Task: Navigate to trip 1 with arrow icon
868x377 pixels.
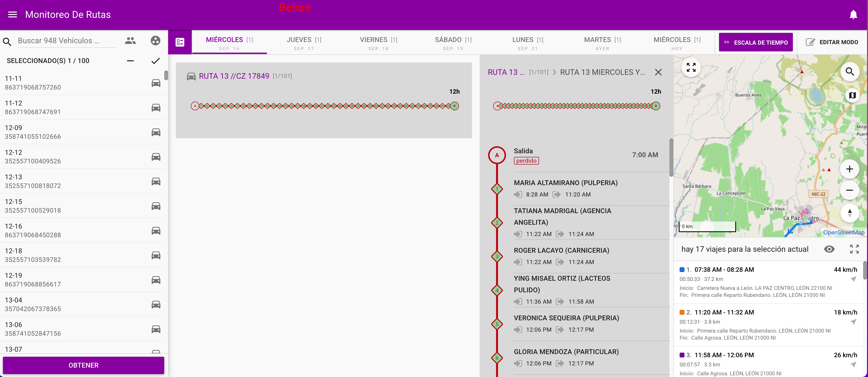Action: (x=853, y=279)
